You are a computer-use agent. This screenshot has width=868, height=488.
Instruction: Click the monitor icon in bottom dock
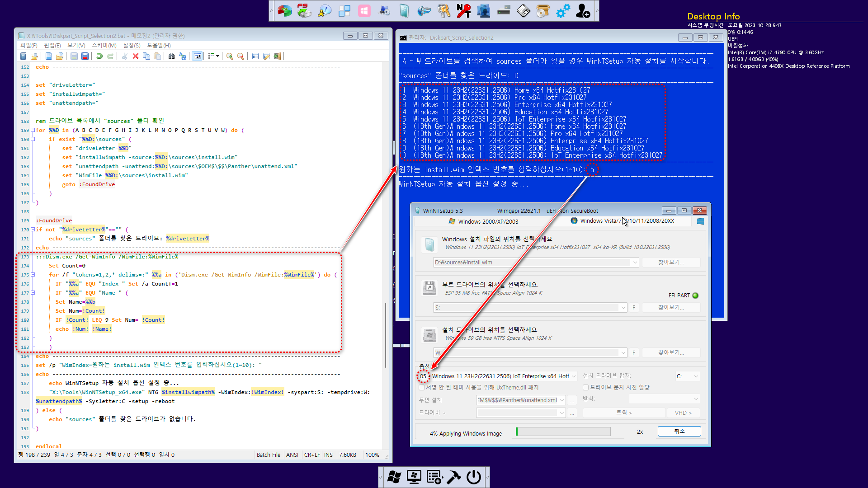click(414, 477)
